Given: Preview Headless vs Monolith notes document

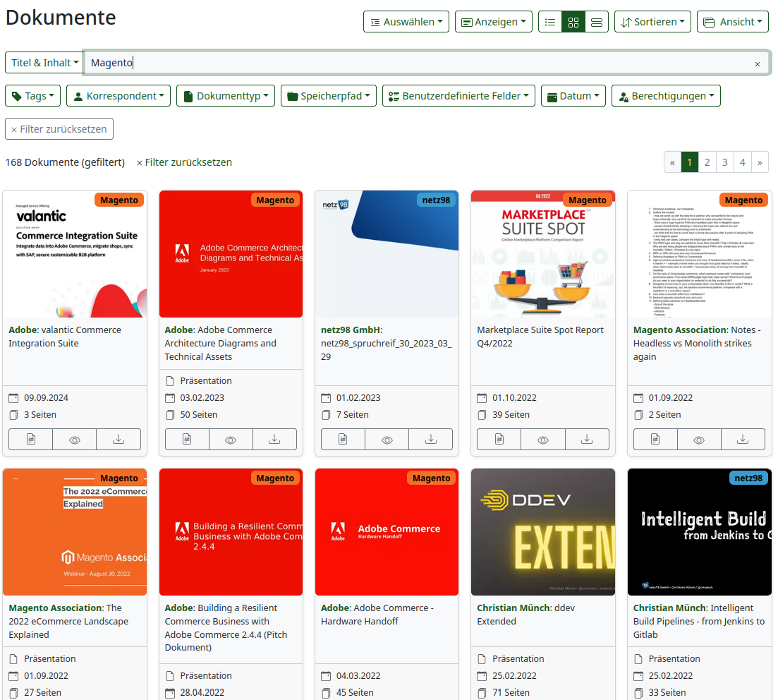Looking at the screenshot, I should click(699, 440).
